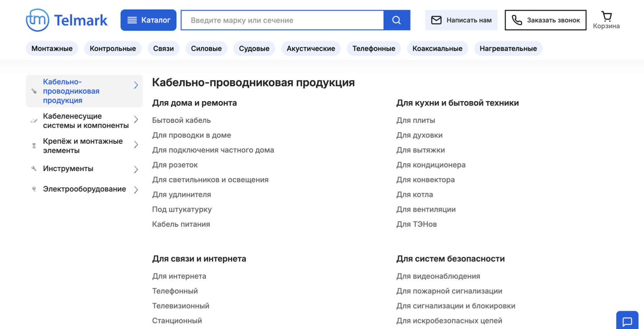644x329 pixels.
Task: Open the Для розеток link
Action: [175, 165]
